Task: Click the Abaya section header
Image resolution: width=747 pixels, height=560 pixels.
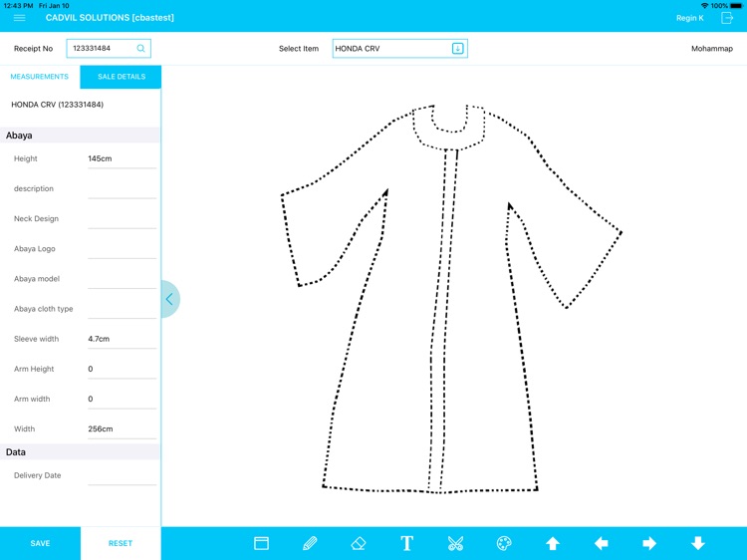Action: click(x=80, y=136)
